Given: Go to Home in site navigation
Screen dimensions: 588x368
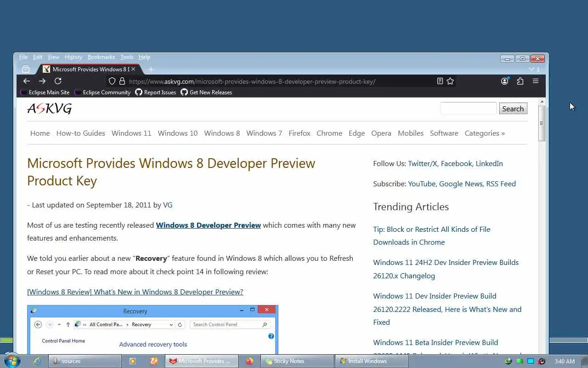Looking at the screenshot, I should [x=40, y=133].
